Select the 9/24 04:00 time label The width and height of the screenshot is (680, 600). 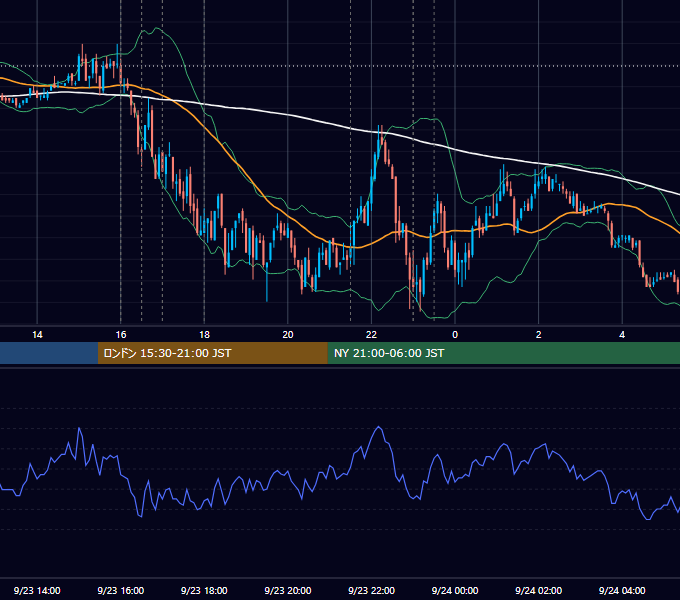point(622,590)
